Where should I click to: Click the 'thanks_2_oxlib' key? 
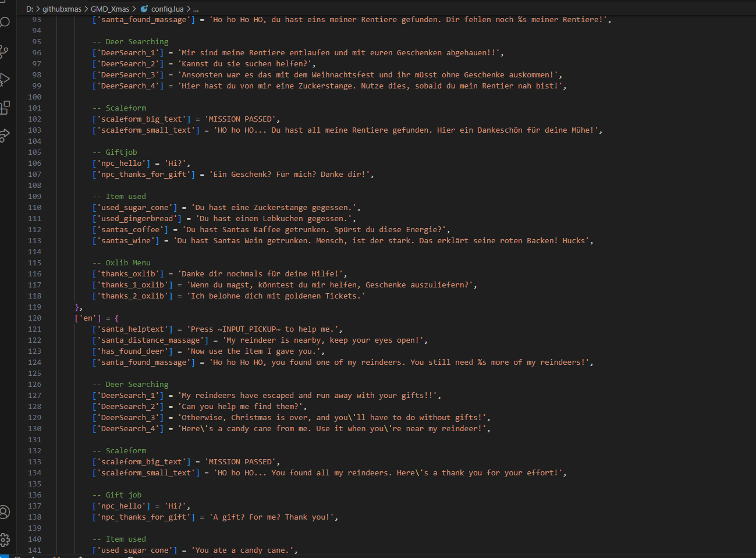tap(133, 296)
